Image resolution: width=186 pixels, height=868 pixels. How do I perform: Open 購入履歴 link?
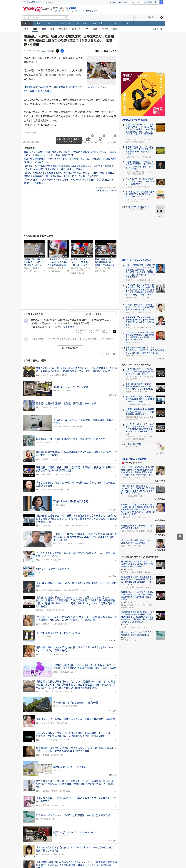pos(152,17)
